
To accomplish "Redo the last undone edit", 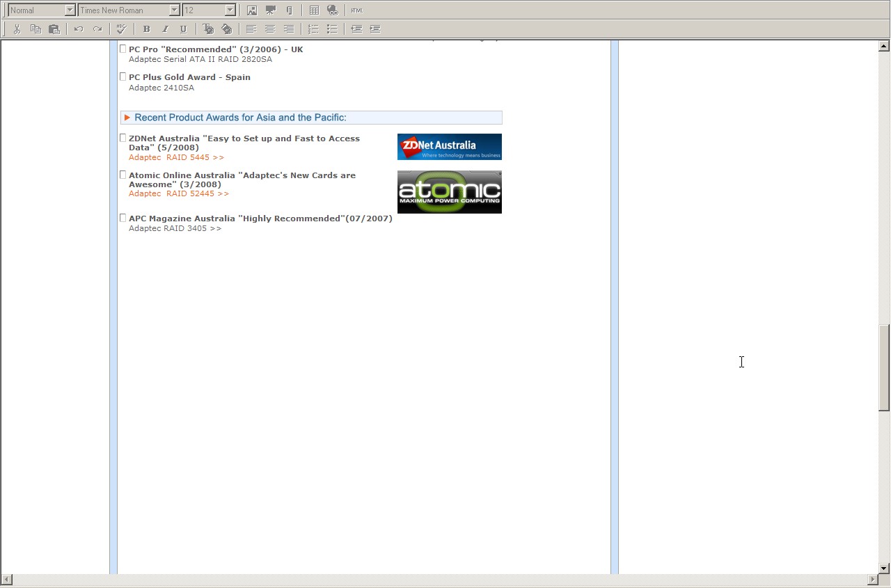I will pos(97,29).
